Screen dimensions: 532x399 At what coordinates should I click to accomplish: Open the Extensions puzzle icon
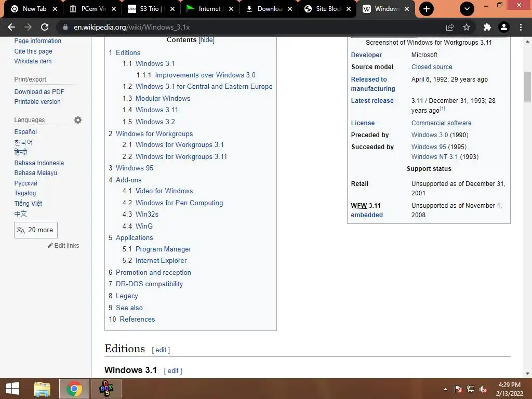pyautogui.click(x=487, y=27)
